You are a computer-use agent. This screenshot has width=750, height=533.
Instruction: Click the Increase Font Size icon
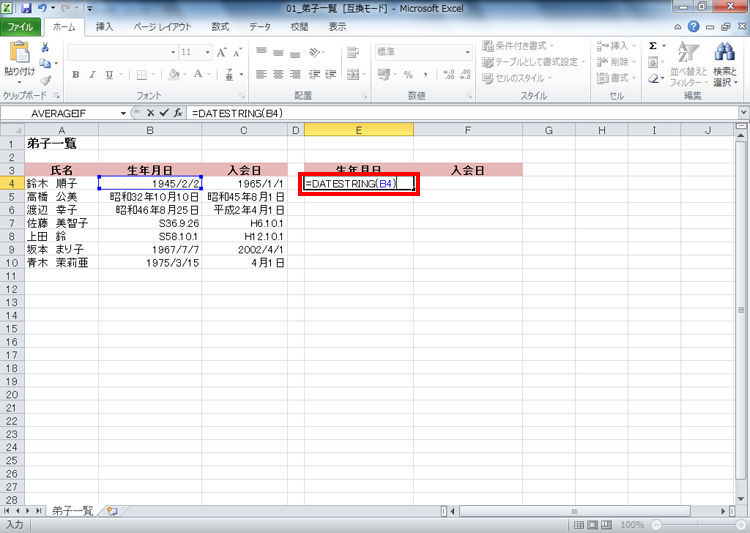coord(221,52)
